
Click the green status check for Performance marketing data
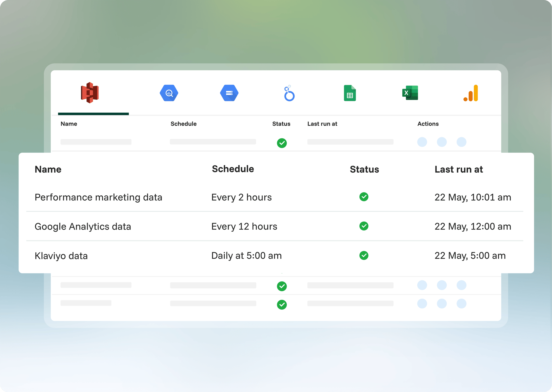tap(364, 197)
